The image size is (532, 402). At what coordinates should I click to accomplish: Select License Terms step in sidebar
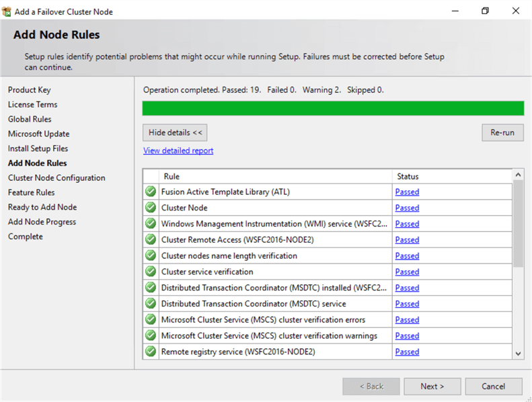tap(32, 104)
